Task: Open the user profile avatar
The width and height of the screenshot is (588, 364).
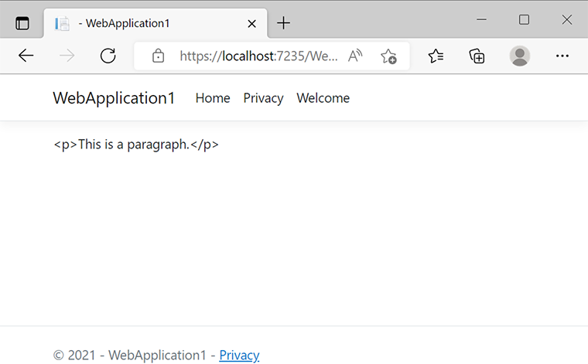Action: pos(520,56)
